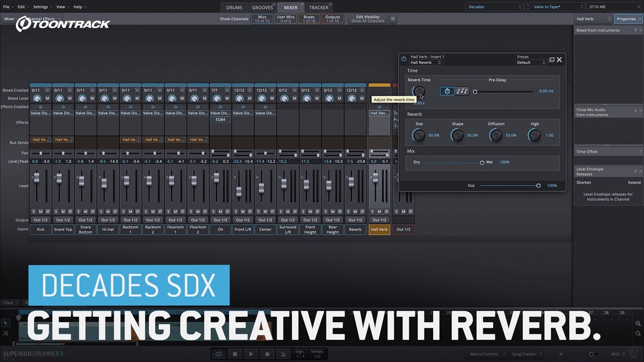Viewport: 644px width, 362px height.
Task: Click Edit Visibility Show All Channels button
Action: 368,19
